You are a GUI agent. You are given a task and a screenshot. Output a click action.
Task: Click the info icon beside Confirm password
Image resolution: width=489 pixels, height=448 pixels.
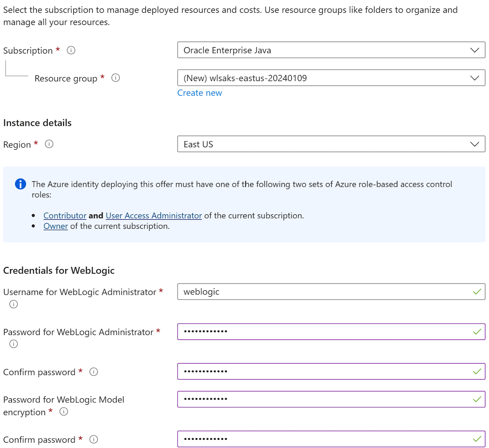[93, 372]
